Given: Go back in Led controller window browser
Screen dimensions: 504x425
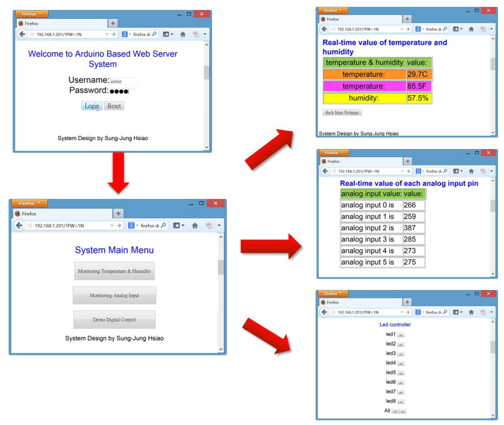Looking at the screenshot, I should (x=324, y=312).
